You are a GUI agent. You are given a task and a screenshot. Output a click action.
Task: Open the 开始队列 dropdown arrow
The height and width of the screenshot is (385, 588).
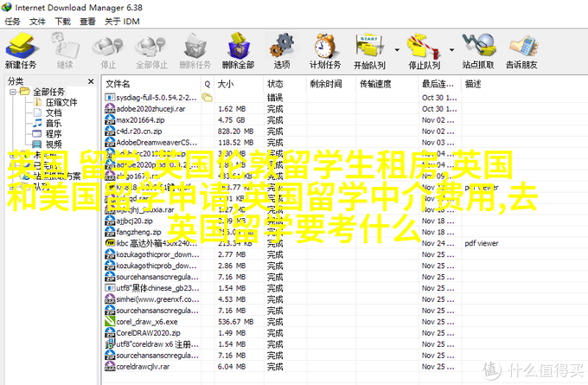point(397,50)
